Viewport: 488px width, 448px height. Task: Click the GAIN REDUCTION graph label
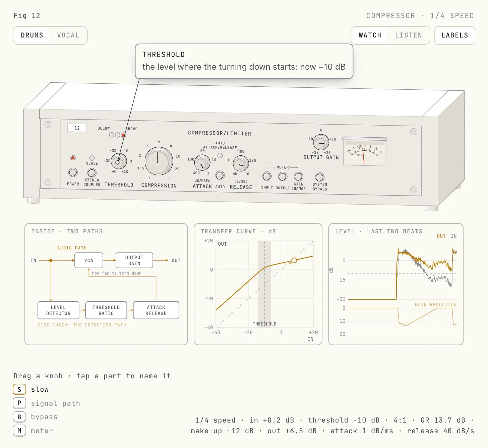click(436, 305)
